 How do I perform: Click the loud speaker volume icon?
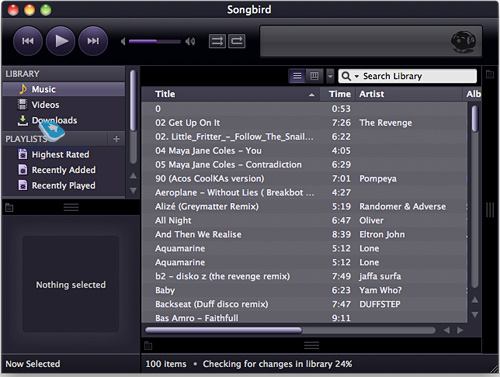click(190, 41)
